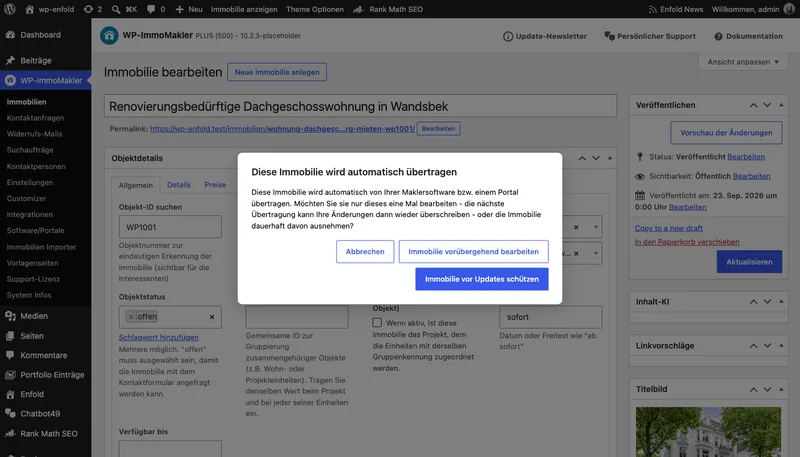Screen dimensions: 800x457
Task: Remove the offen tag using its small x
Action: (x=131, y=317)
